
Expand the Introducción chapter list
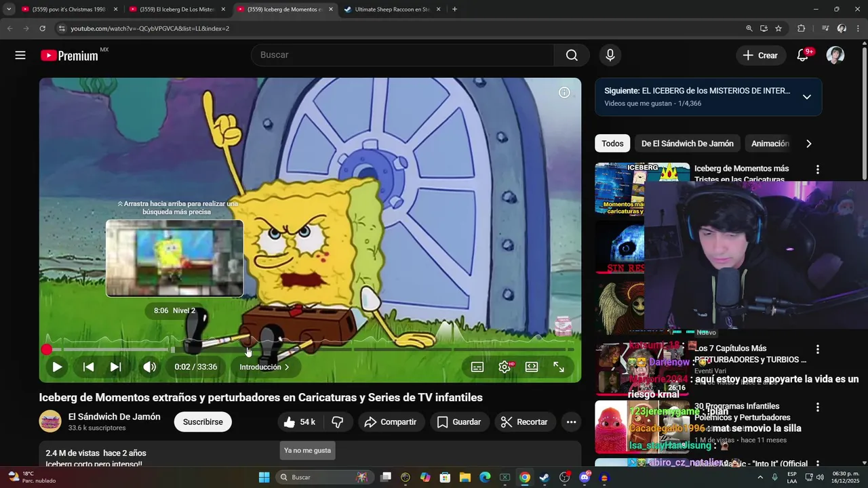click(264, 367)
